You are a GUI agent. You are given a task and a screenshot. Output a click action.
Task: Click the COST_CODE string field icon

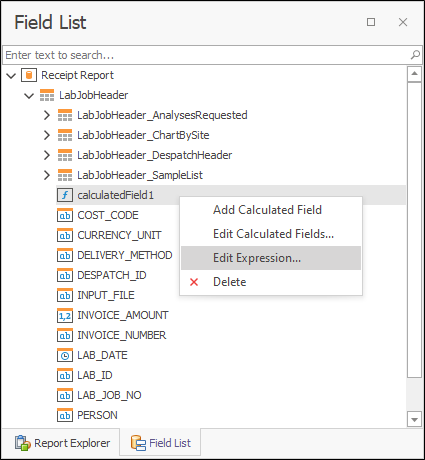coord(65,215)
